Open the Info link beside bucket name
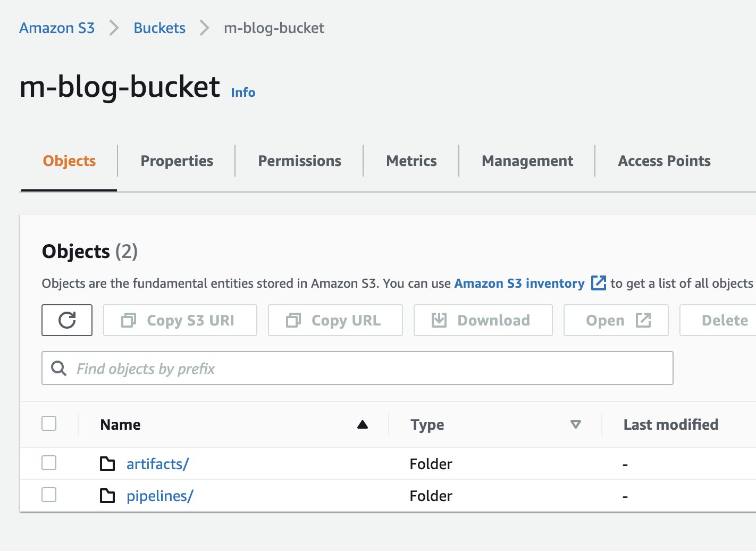This screenshot has width=756, height=551. 243,93
